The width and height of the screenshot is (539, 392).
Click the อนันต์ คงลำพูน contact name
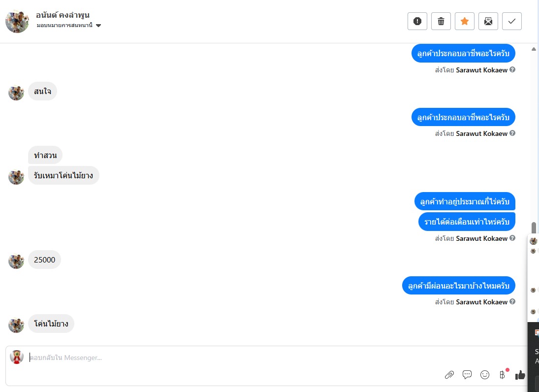(63, 15)
